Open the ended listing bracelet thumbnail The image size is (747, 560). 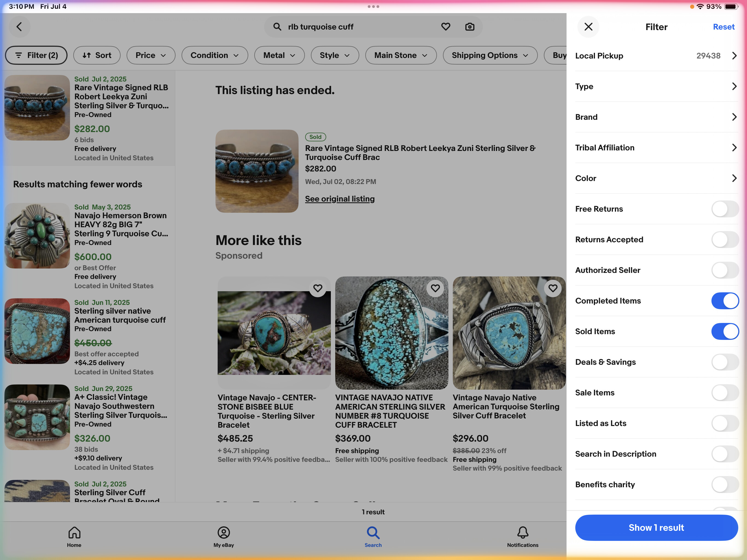pyautogui.click(x=257, y=171)
